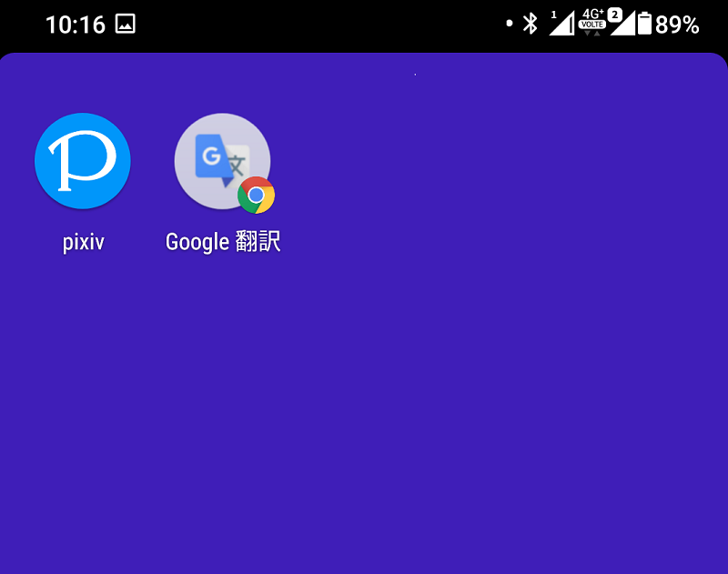Select the pixiv label text
Screen dimensions: 728x574
point(83,242)
